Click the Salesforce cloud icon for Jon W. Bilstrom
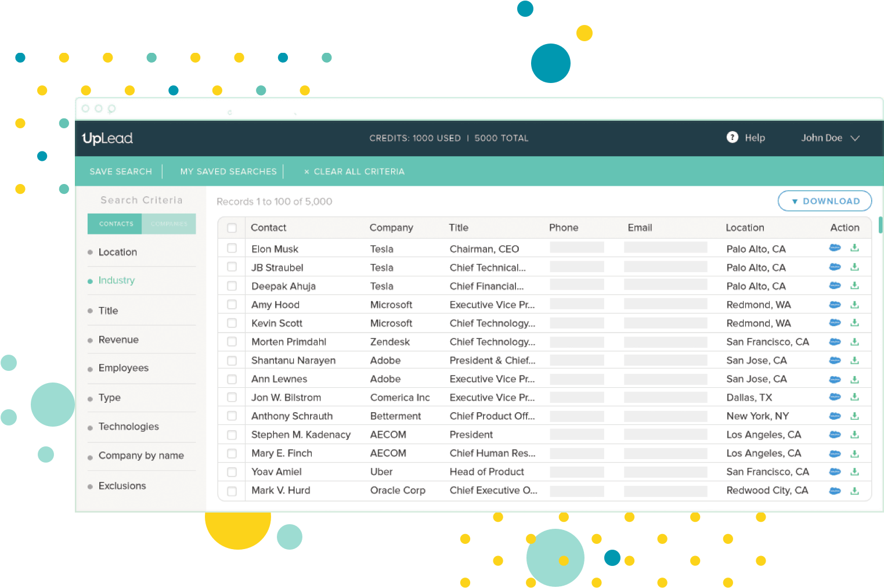 pos(835,398)
